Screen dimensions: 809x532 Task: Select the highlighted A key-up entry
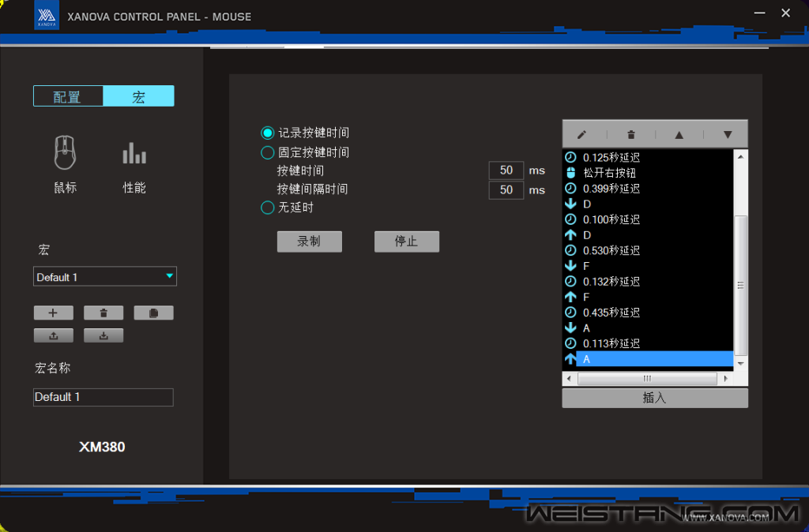[648, 359]
